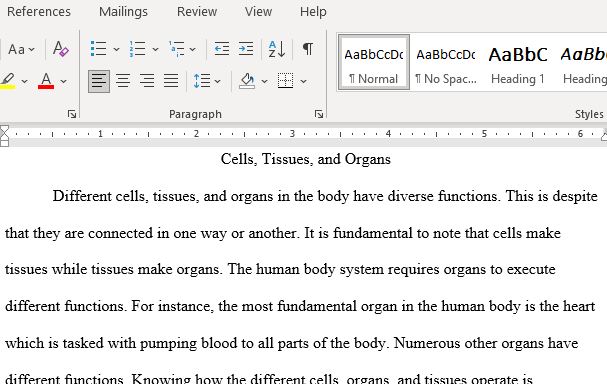This screenshot has width=607, height=384.
Task: Switch to the Mailings tab
Action: click(123, 12)
